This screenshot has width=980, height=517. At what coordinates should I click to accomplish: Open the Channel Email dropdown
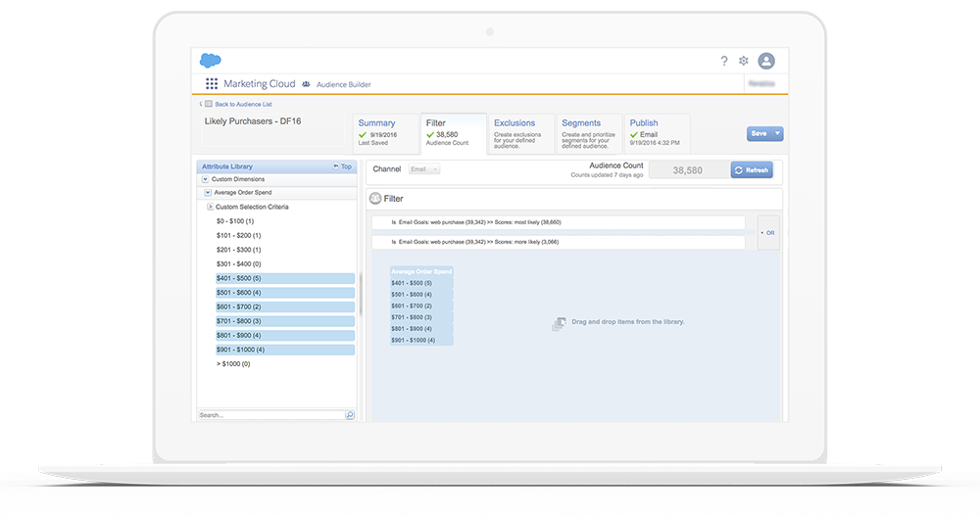click(x=424, y=169)
